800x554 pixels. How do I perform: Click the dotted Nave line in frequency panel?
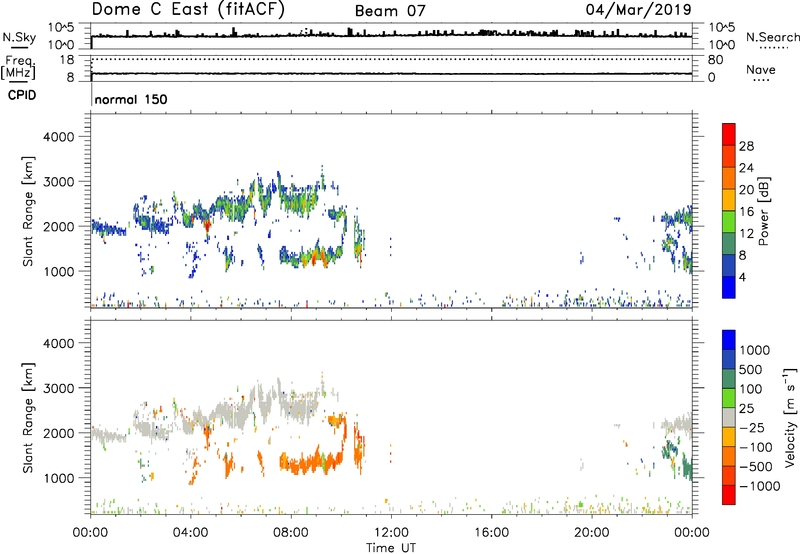[x=391, y=59]
